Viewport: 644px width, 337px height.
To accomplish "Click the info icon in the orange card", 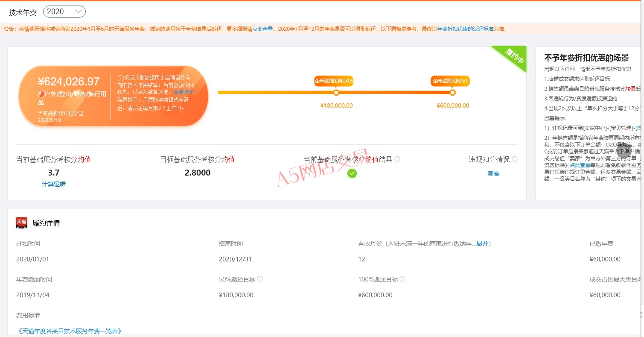I will pos(120,78).
